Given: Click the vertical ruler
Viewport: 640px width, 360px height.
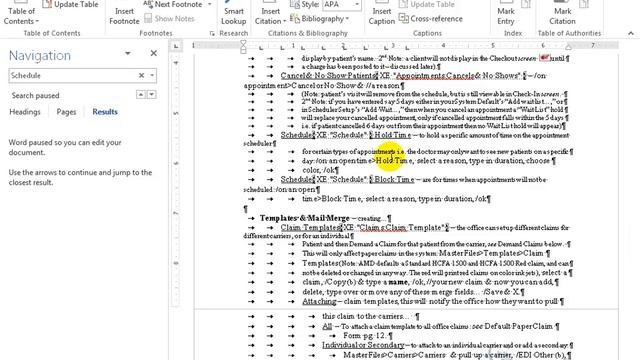Looking at the screenshot, I should click(176, 180).
